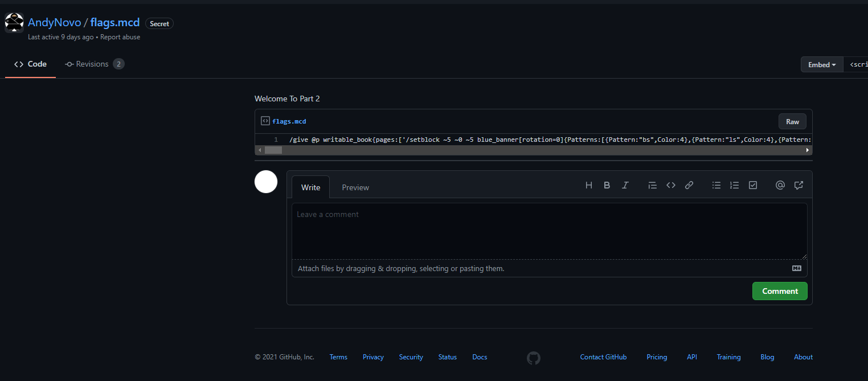Click the file code icon beside flags.mcd
868x381 pixels.
(x=265, y=121)
